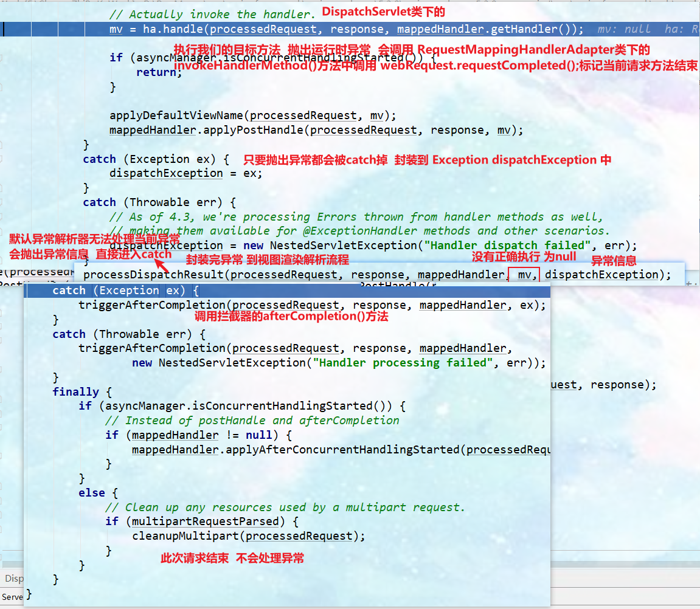The height and width of the screenshot is (609, 700).
Task: Click the line "applyDefaultViewName(processedRequest, mv);"
Action: 252,115
